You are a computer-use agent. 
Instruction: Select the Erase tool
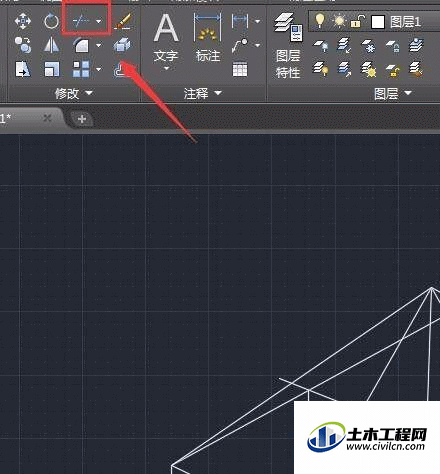[x=123, y=21]
